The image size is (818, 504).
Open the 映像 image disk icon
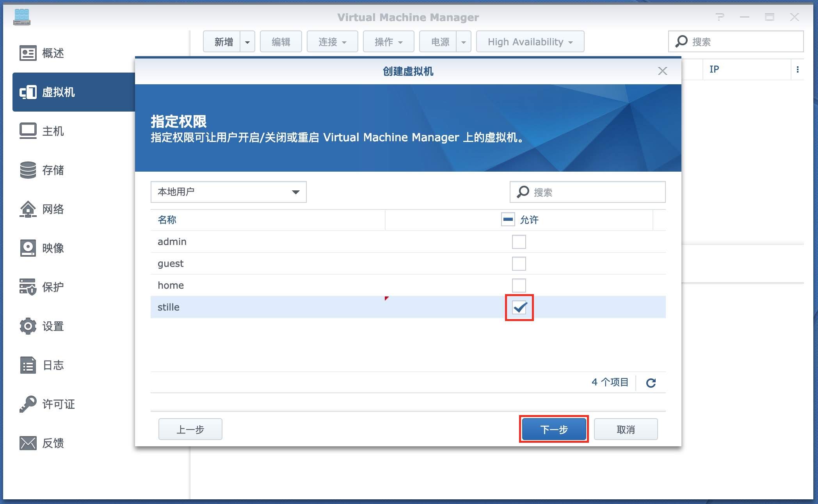coord(28,248)
